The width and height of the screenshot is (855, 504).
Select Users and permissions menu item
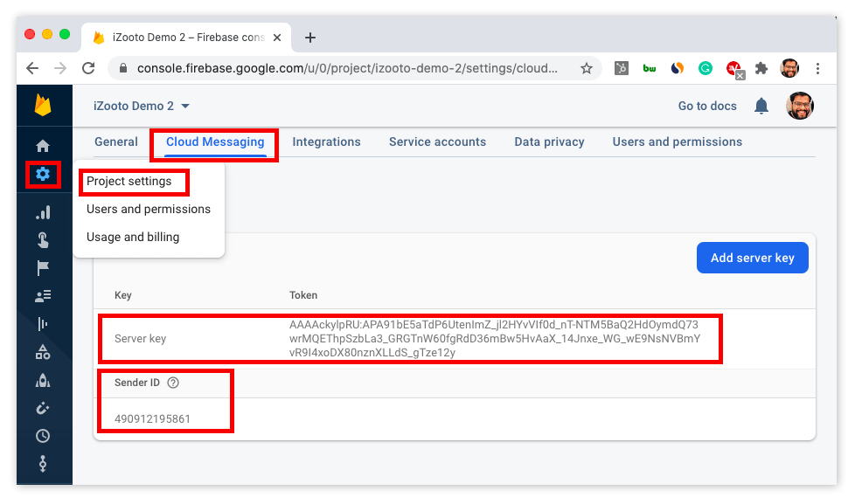(149, 209)
